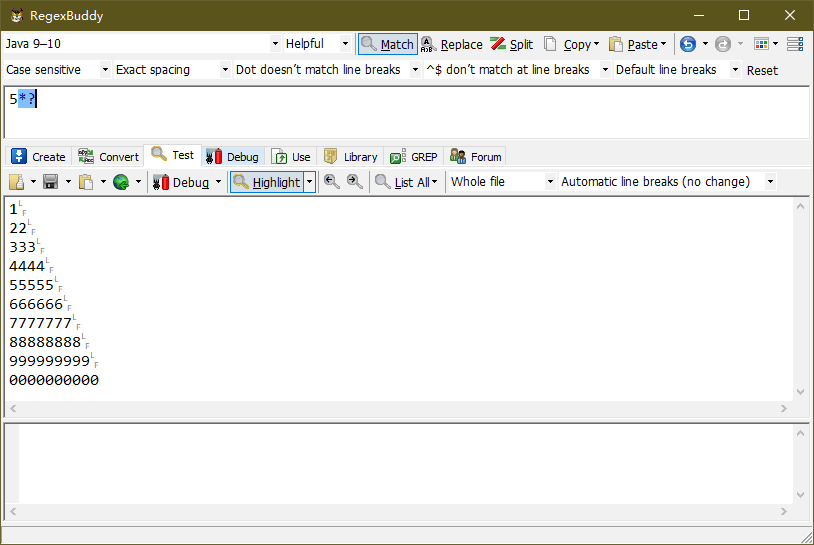Click the Debug button in test toolbar
The image size is (814, 545).
(x=181, y=182)
